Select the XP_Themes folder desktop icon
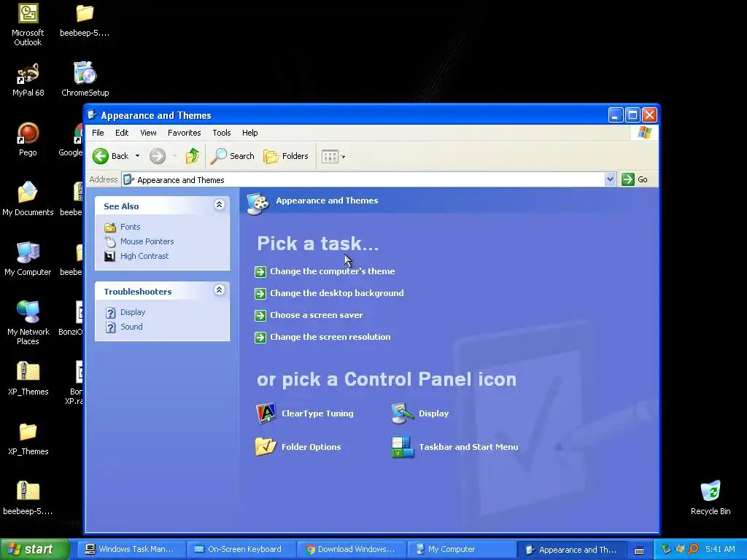The image size is (747, 560). [28, 438]
